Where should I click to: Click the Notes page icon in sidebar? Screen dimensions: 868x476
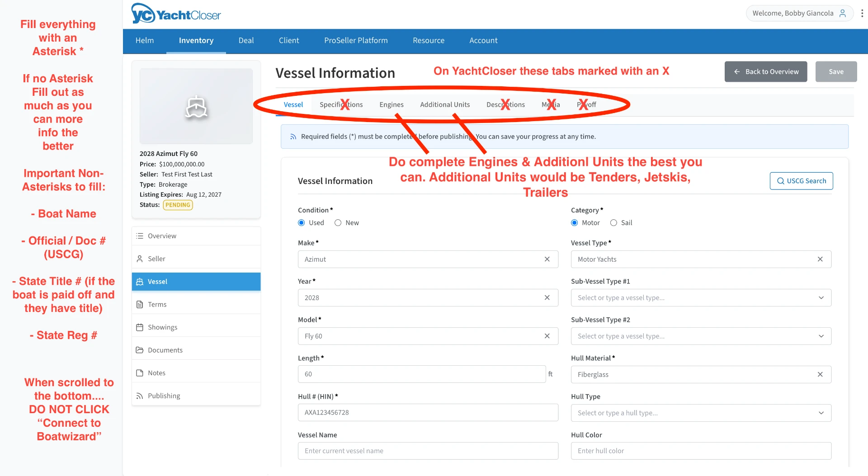tap(140, 373)
